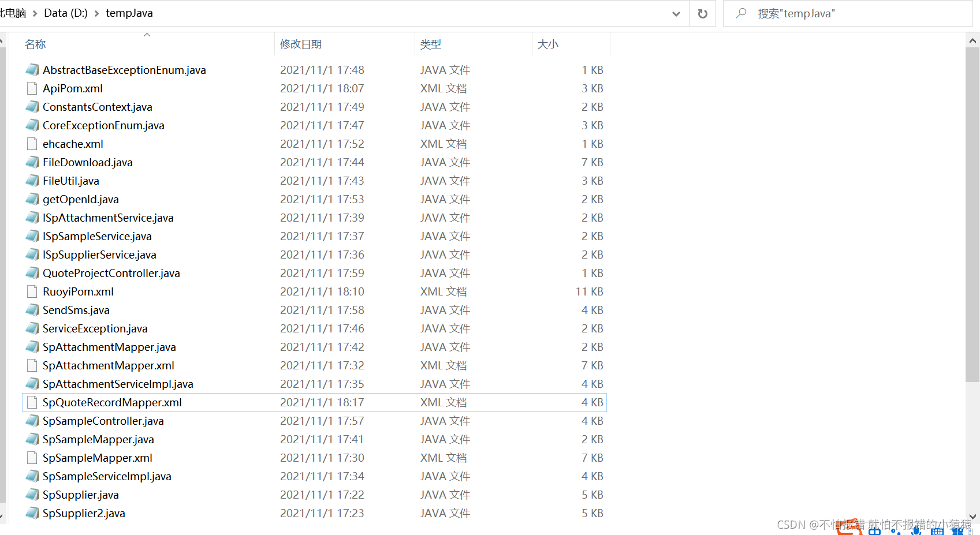
Task: Click the FileUtil.java file icon
Action: [32, 181]
